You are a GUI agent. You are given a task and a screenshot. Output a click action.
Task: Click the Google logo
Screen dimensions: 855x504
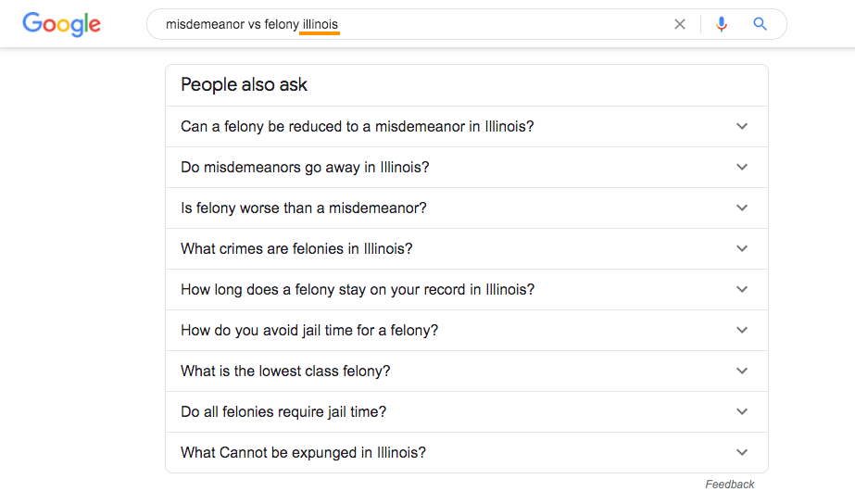click(x=62, y=24)
